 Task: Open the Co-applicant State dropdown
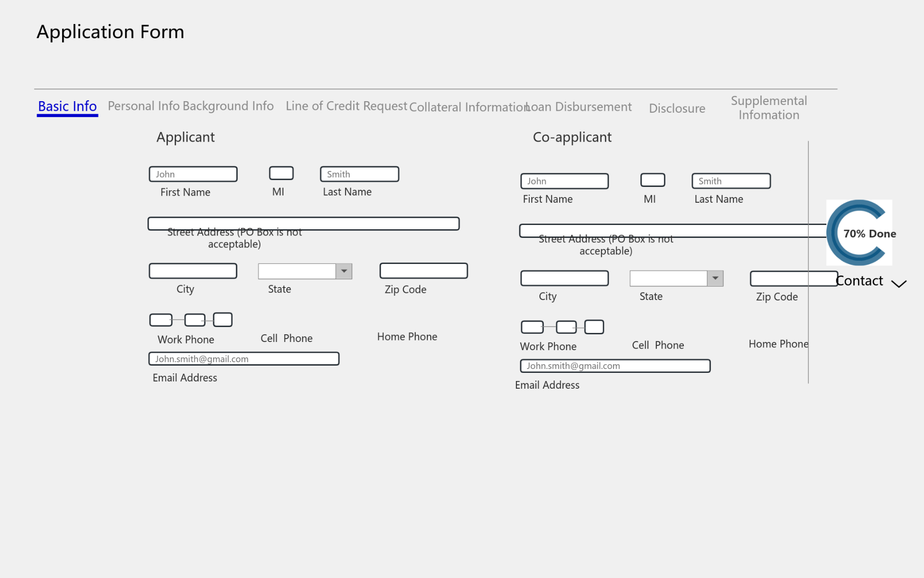pos(715,278)
